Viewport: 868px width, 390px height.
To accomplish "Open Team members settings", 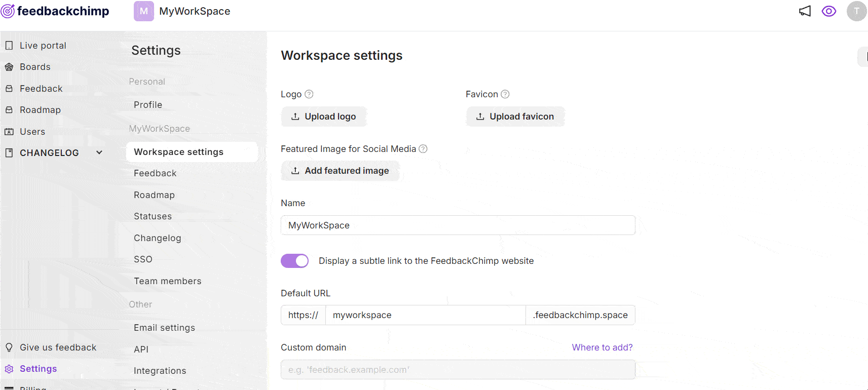I will 167,281.
